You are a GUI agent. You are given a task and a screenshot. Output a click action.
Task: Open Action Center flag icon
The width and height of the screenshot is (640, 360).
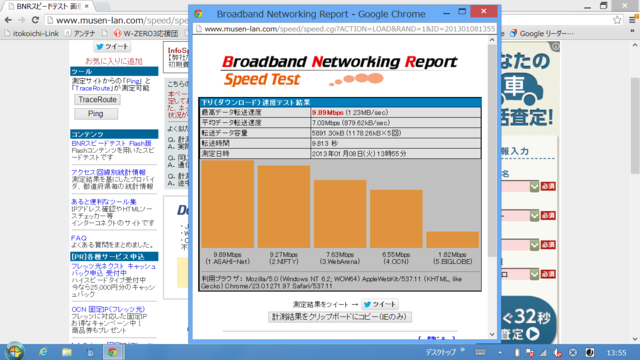click(529, 352)
